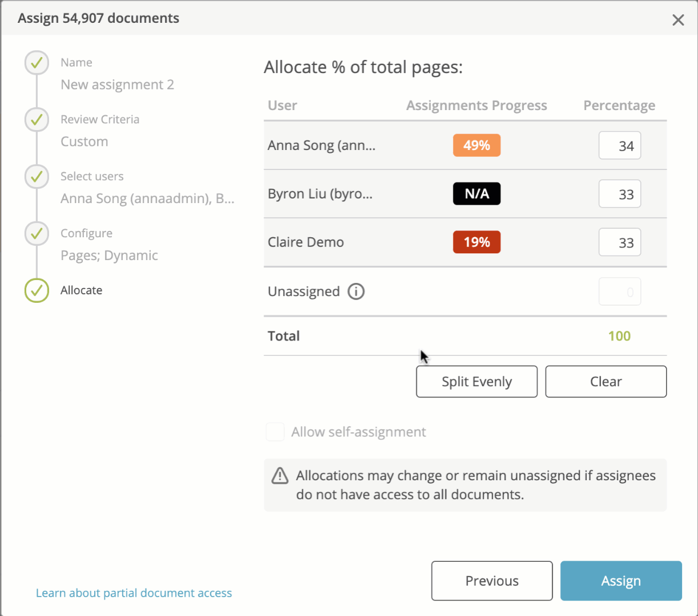The height and width of the screenshot is (616, 698).
Task: Click the warning triangle icon
Action: click(x=280, y=476)
